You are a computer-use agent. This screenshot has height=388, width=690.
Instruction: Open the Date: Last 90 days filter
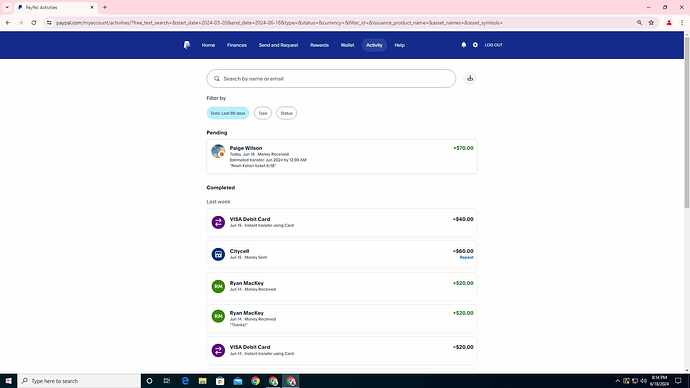pos(228,113)
